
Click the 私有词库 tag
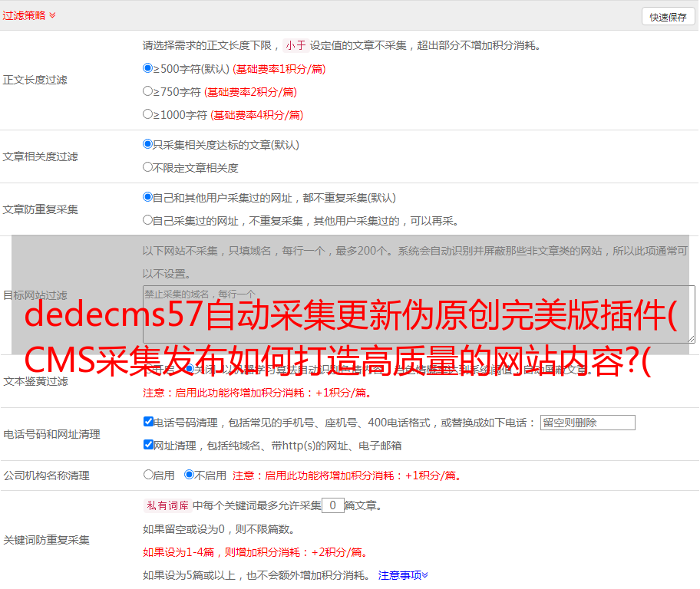click(x=167, y=505)
